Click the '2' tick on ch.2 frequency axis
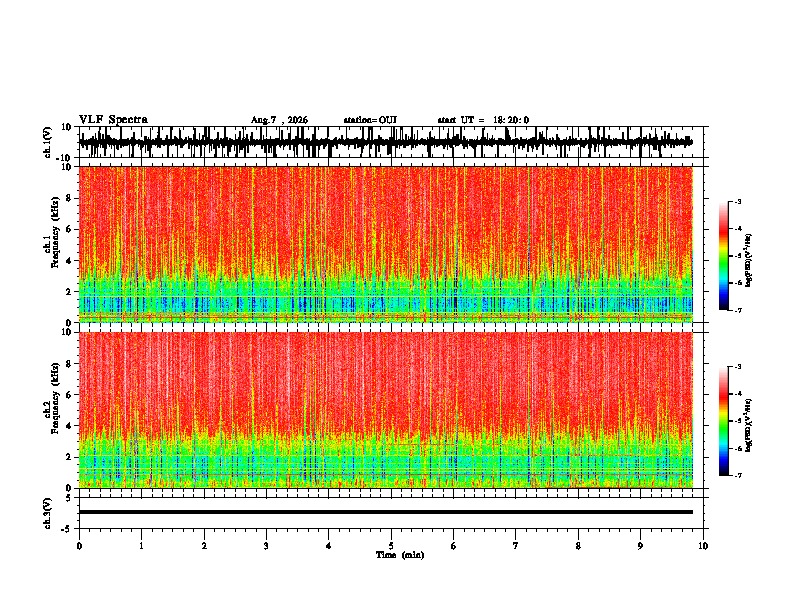The image size is (792, 612). (69, 457)
